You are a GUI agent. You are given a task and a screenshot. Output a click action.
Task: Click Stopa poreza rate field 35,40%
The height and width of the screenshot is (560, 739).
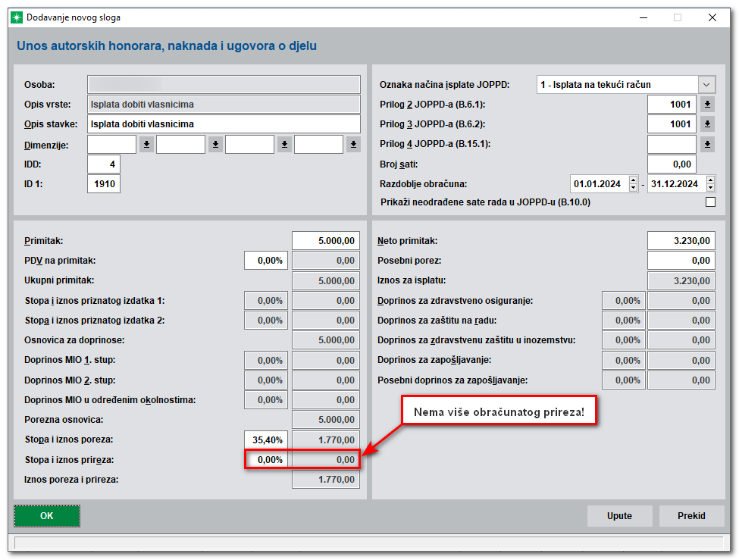pos(266,440)
